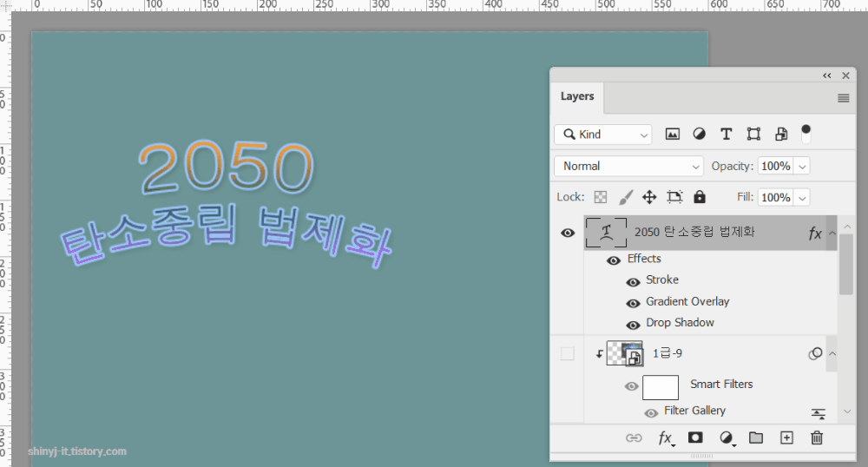Lock position move icon

649,197
